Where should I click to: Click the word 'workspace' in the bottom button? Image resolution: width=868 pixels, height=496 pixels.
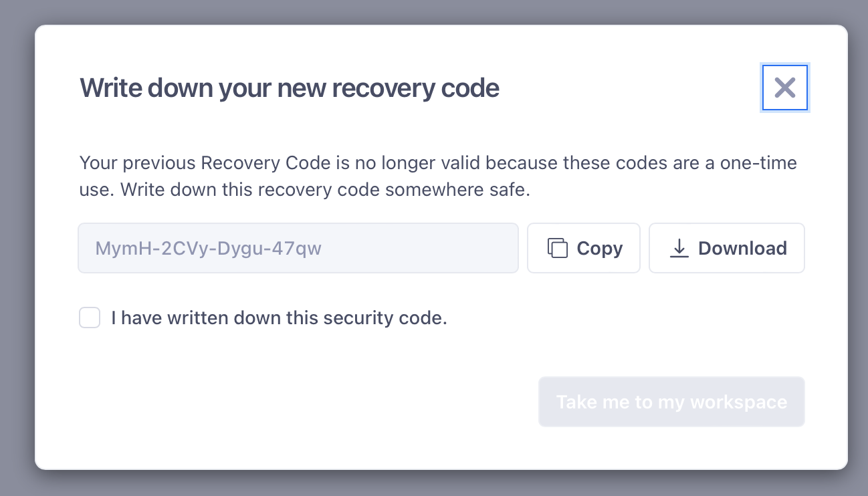(x=738, y=402)
